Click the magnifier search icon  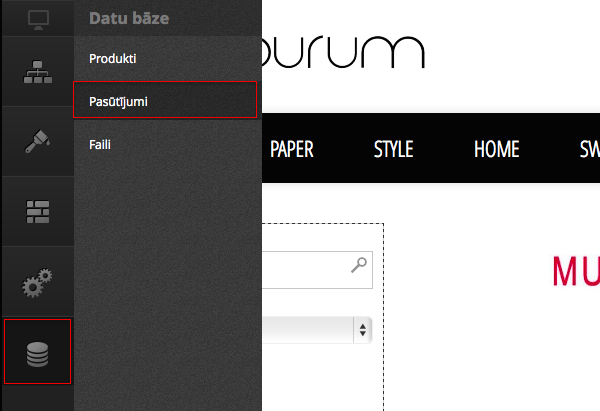coord(359,265)
